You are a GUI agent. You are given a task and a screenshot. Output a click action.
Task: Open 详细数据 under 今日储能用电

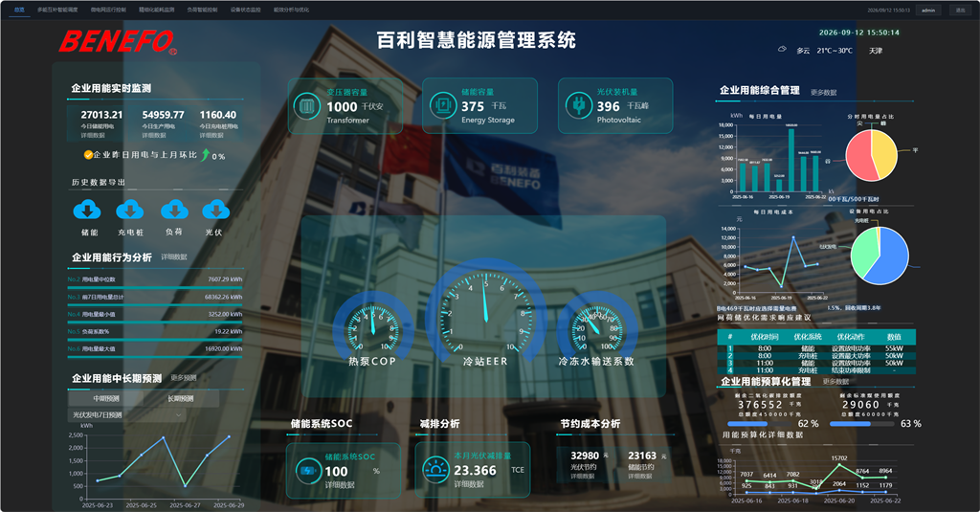[x=93, y=135]
